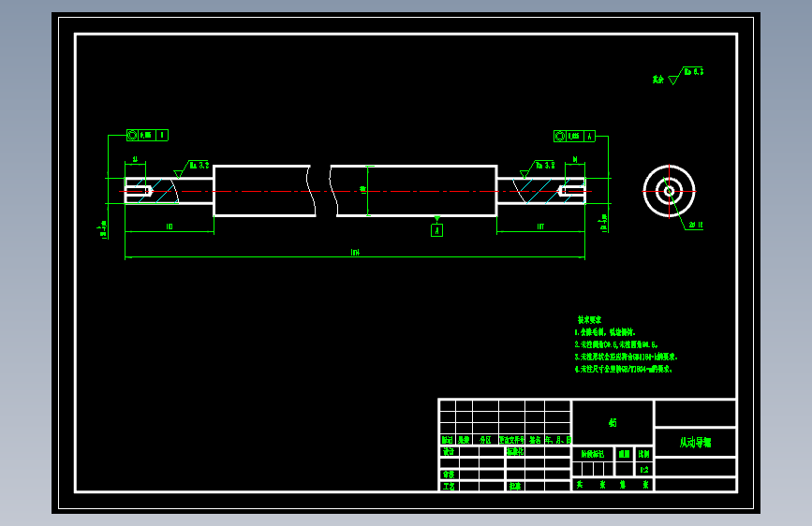Image resolution: width=812 pixels, height=526 pixels.
Task: Select the right Ra 3.2 roughness symbol
Action: click(x=537, y=168)
